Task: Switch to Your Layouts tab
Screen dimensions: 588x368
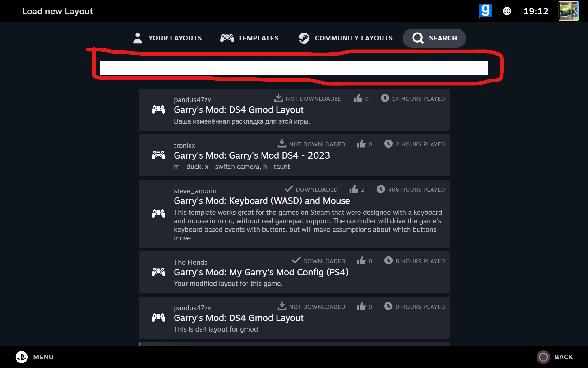Action: click(168, 38)
